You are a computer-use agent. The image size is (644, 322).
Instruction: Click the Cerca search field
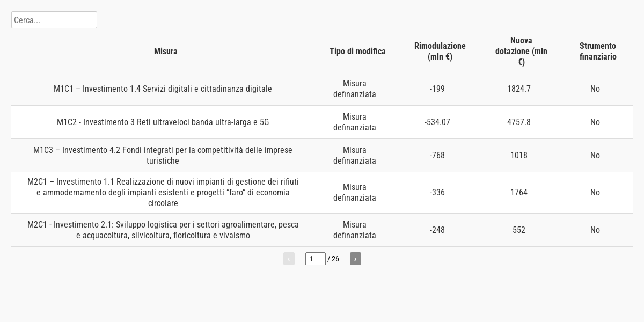click(54, 20)
